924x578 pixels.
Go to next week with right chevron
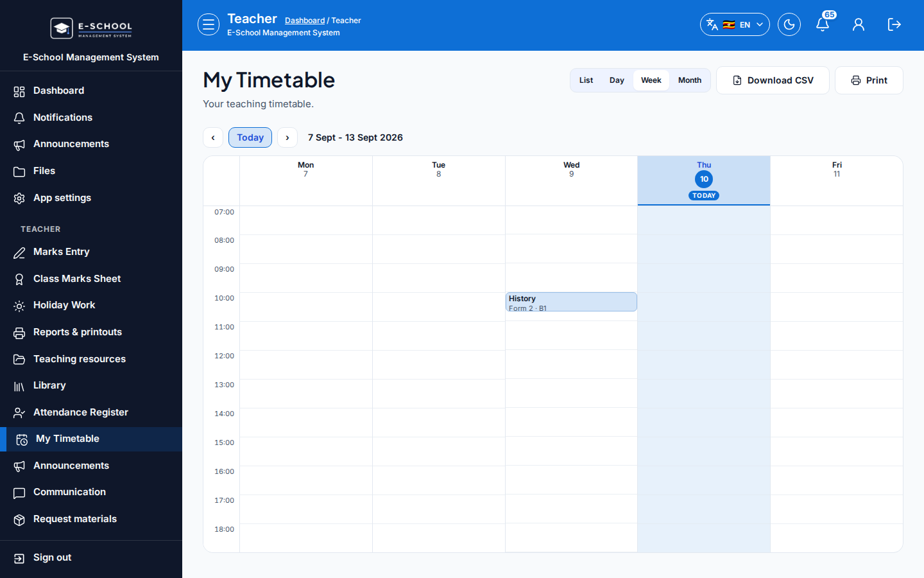(x=287, y=137)
